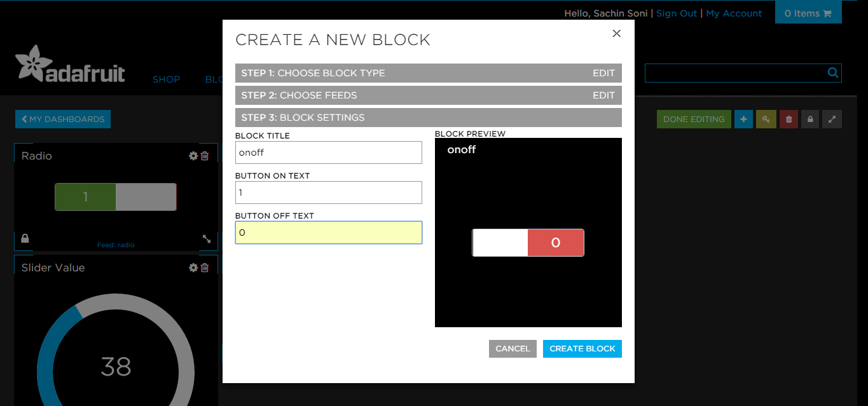Viewport: 868px width, 406px height.
Task: Toggle the dashboard lock icon in toolbar
Action: 810,119
